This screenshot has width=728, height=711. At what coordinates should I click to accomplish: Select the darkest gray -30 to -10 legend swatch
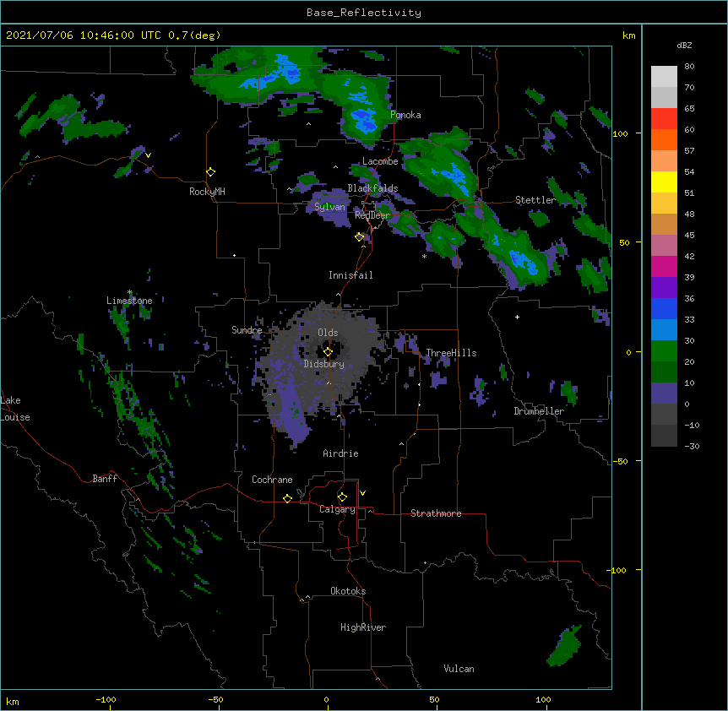(664, 436)
